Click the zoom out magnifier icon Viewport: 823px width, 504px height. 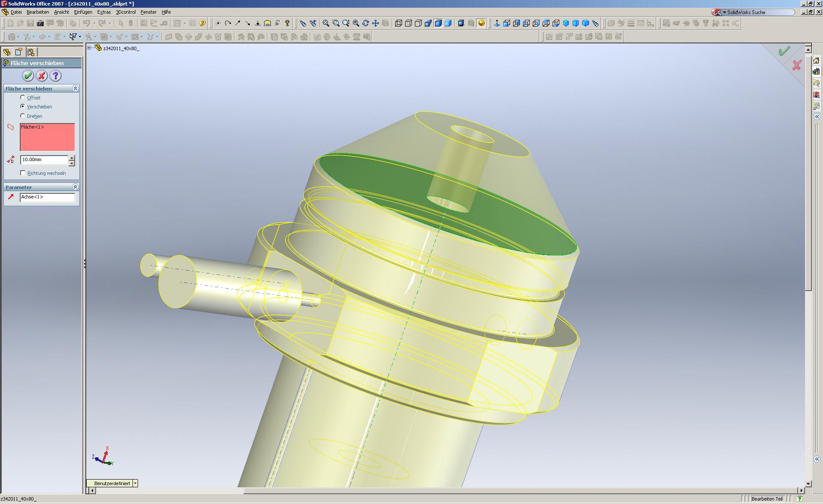pos(356,23)
